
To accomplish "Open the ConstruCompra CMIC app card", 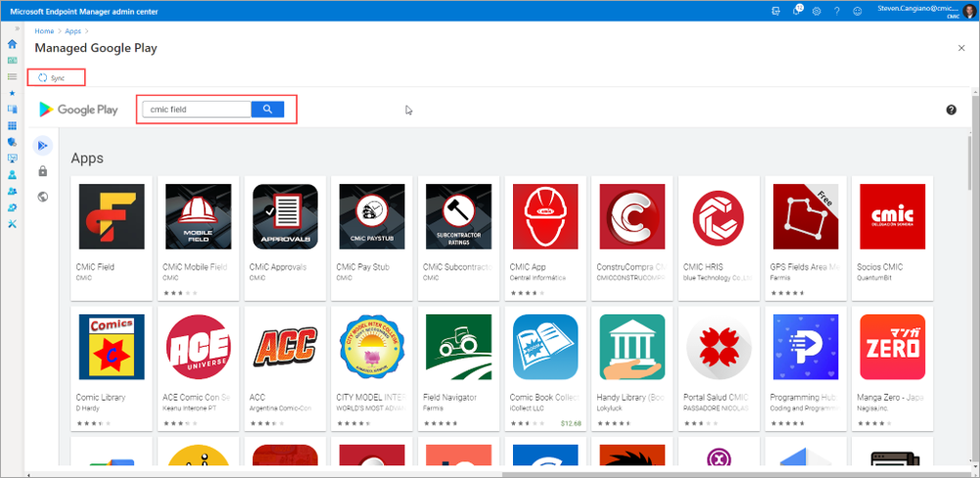I will point(631,238).
